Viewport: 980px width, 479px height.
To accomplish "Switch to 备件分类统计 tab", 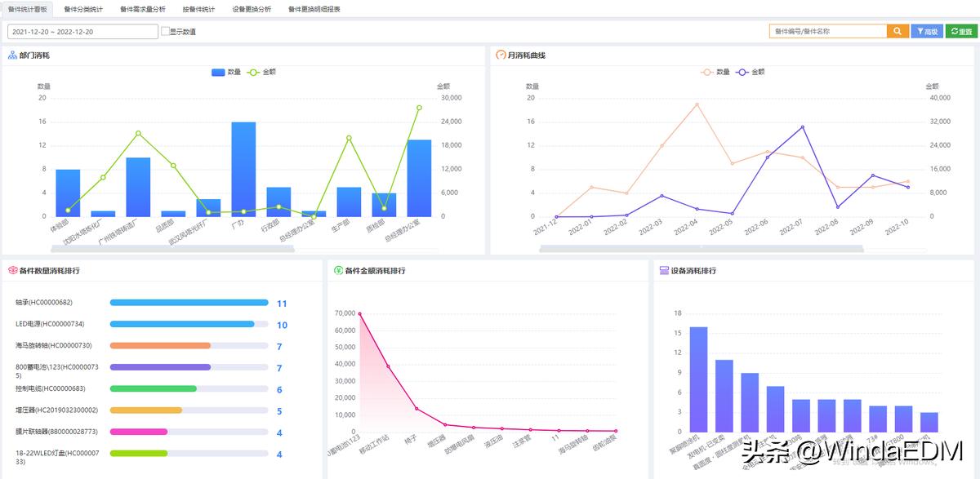I will [83, 9].
